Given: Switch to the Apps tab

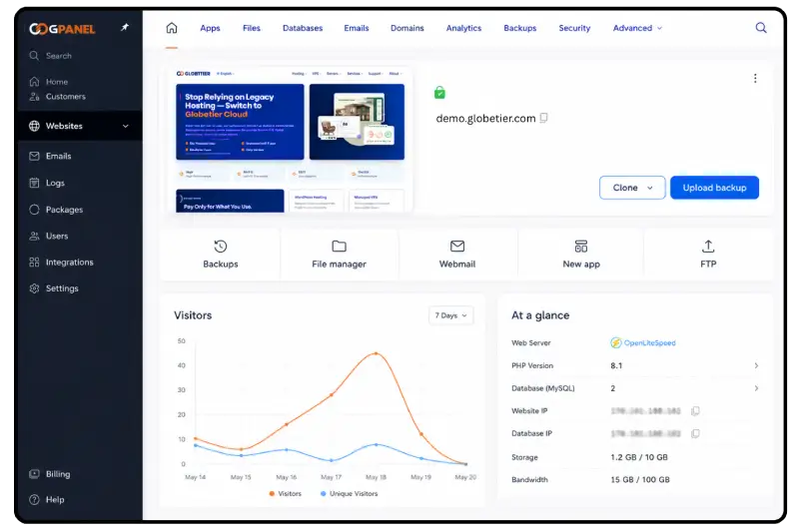Looking at the screenshot, I should coord(210,28).
